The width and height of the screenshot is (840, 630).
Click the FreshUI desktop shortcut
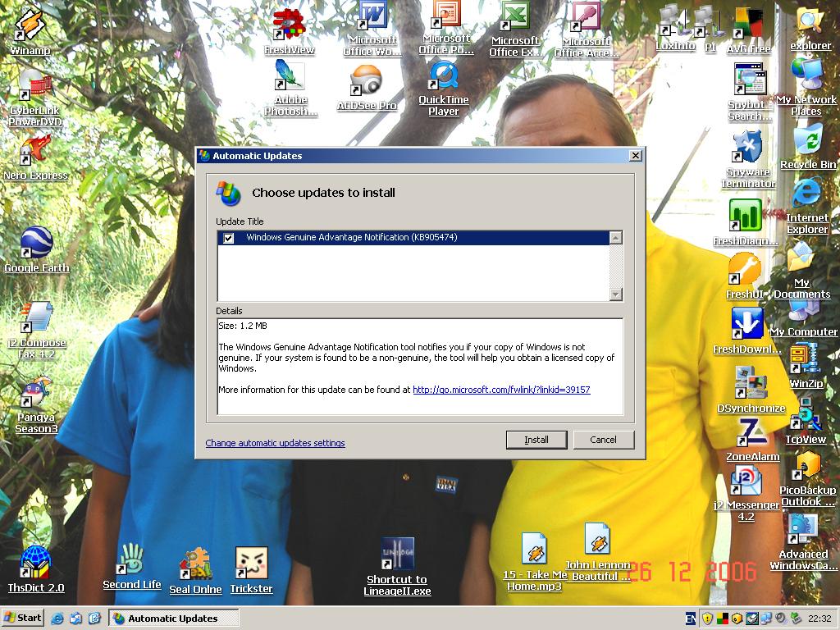pyautogui.click(x=745, y=276)
